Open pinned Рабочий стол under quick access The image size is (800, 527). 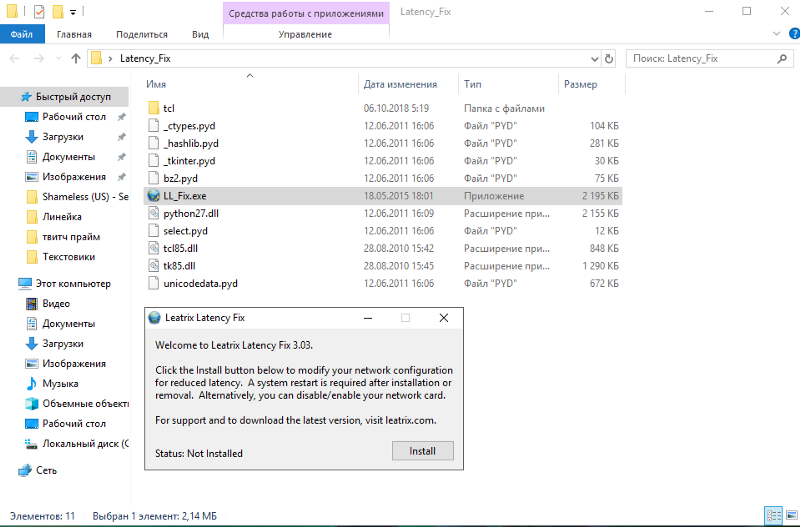[74, 117]
